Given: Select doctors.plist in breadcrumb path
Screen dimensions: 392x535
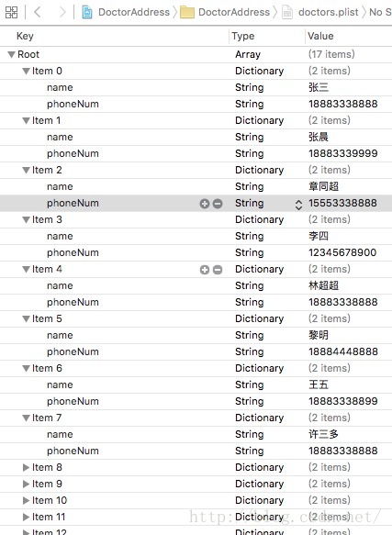Looking at the screenshot, I should click(328, 13).
